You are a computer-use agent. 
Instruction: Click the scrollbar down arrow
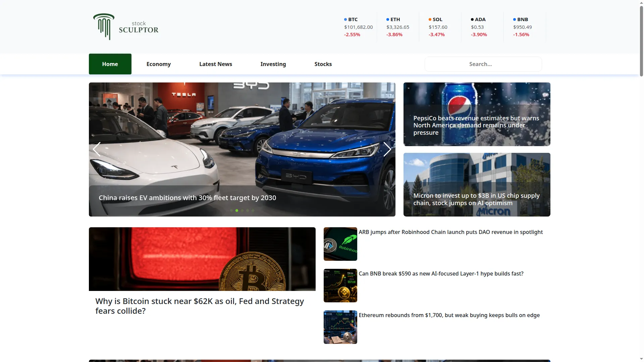(x=641, y=359)
